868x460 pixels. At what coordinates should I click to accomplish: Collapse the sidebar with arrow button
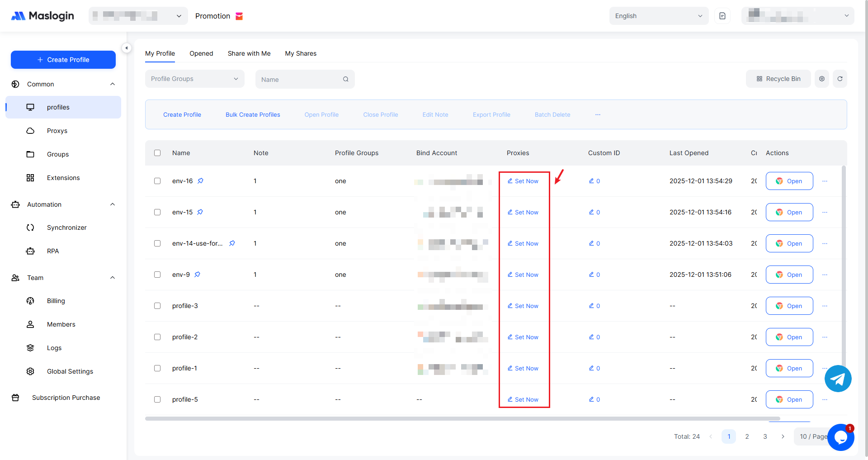pyautogui.click(x=127, y=48)
